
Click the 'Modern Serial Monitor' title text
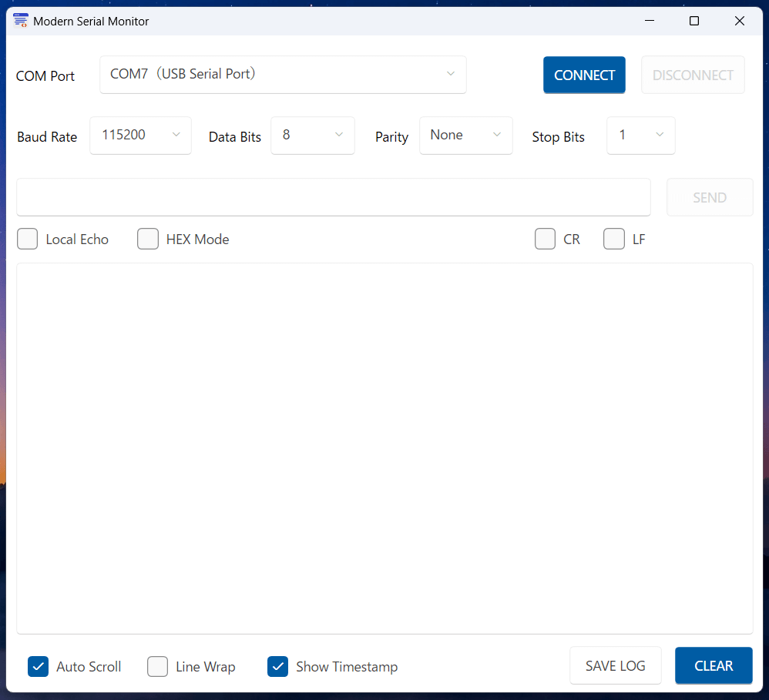(91, 21)
